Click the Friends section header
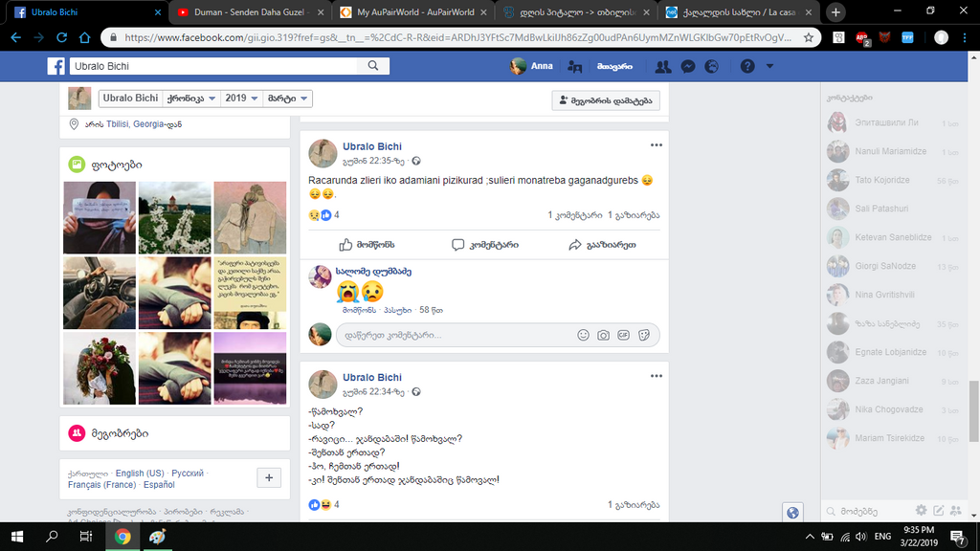This screenshot has width=980, height=551. point(120,433)
